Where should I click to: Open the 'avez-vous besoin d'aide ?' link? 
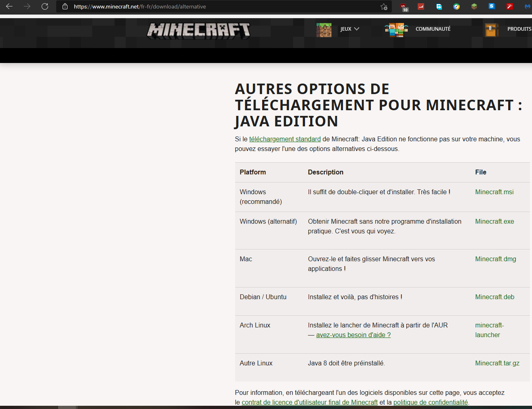[x=353, y=335]
